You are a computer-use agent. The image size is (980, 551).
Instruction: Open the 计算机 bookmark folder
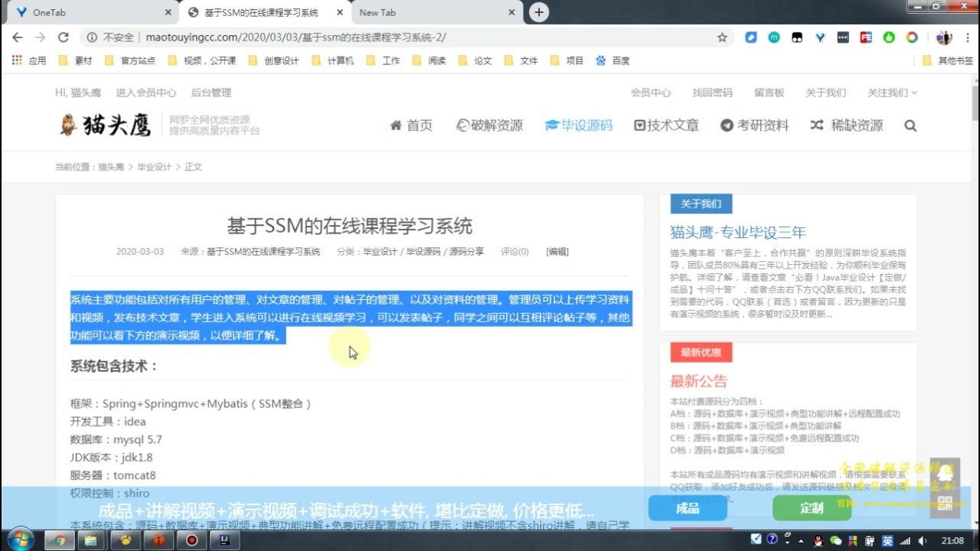332,60
